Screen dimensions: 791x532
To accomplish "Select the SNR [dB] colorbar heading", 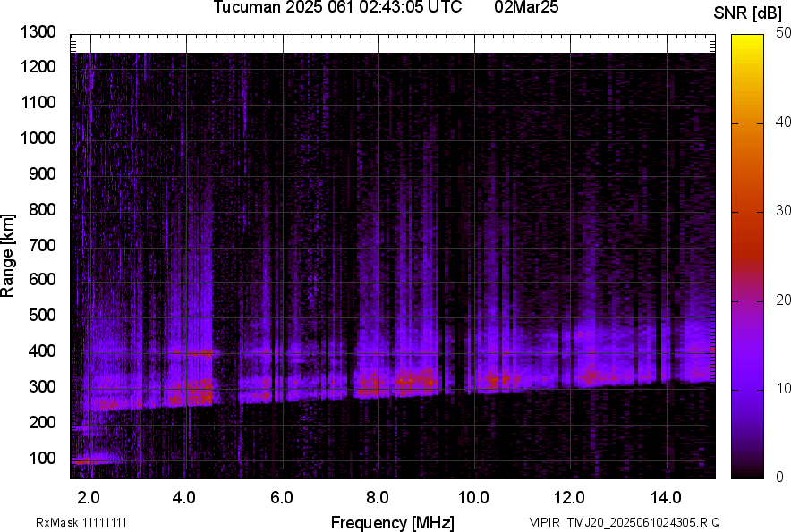I will pyautogui.click(x=748, y=13).
